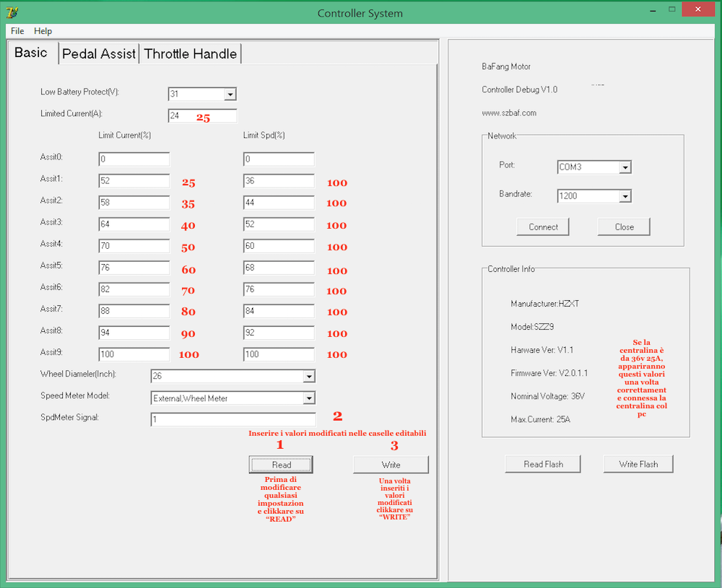This screenshot has width=722, height=588.
Task: Expand the Low Battery Protect dropdown
Action: tap(230, 95)
